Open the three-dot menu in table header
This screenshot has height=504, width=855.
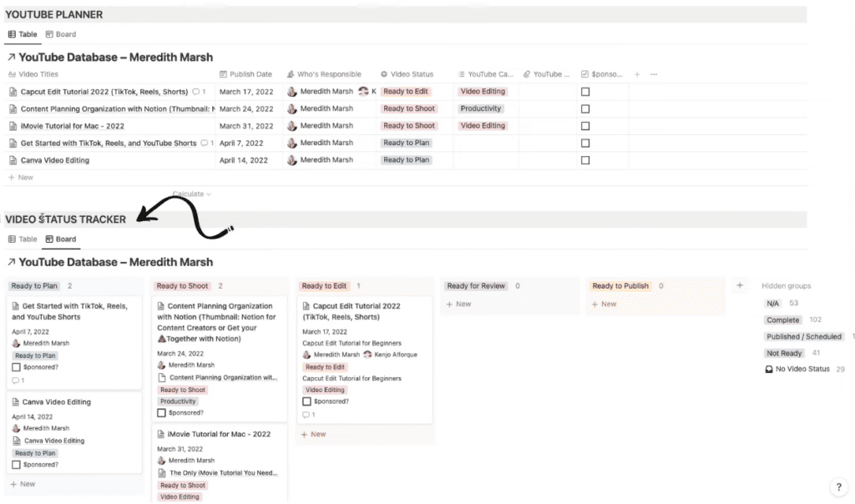pyautogui.click(x=654, y=74)
